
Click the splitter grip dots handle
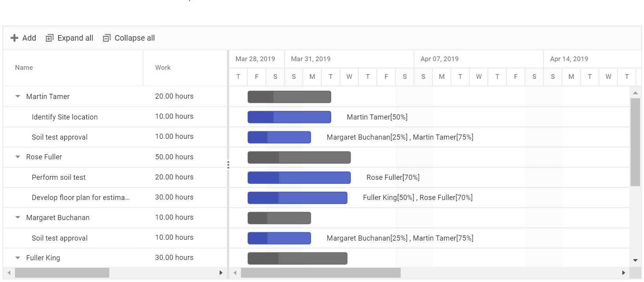tap(228, 164)
